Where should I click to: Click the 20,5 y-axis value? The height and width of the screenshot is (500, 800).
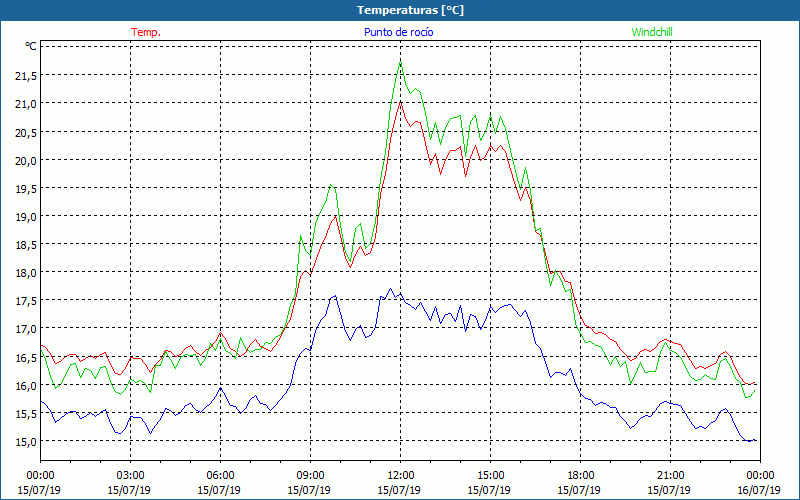click(x=26, y=133)
